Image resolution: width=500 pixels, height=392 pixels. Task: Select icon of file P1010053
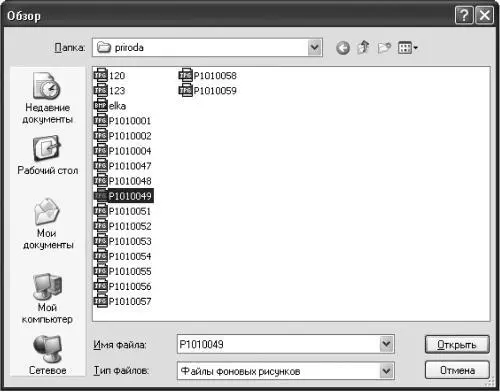coord(101,241)
